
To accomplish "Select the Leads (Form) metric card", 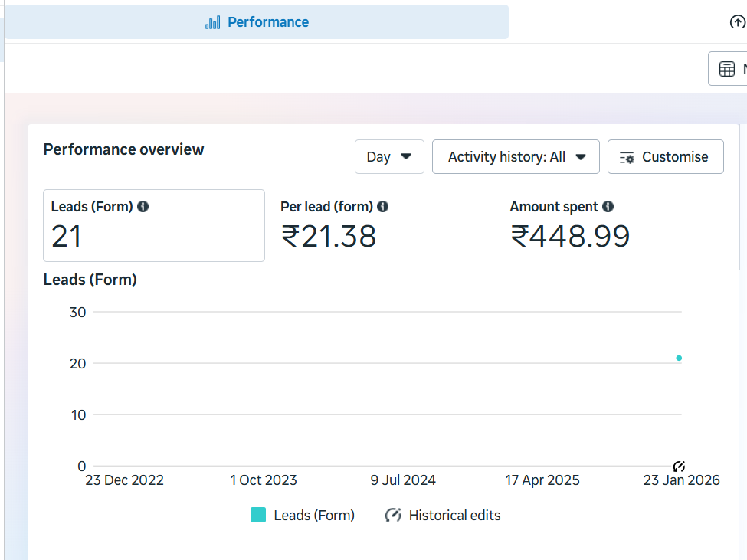I will (x=153, y=226).
